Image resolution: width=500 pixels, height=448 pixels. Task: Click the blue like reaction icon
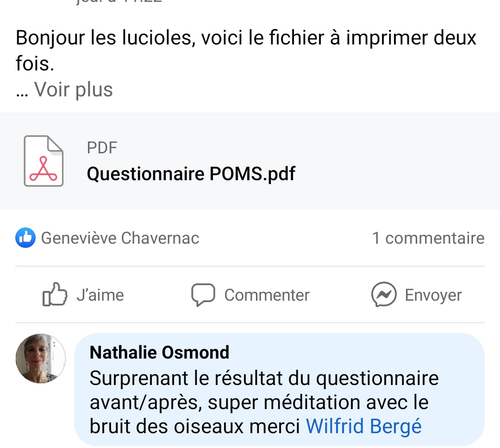(25, 238)
